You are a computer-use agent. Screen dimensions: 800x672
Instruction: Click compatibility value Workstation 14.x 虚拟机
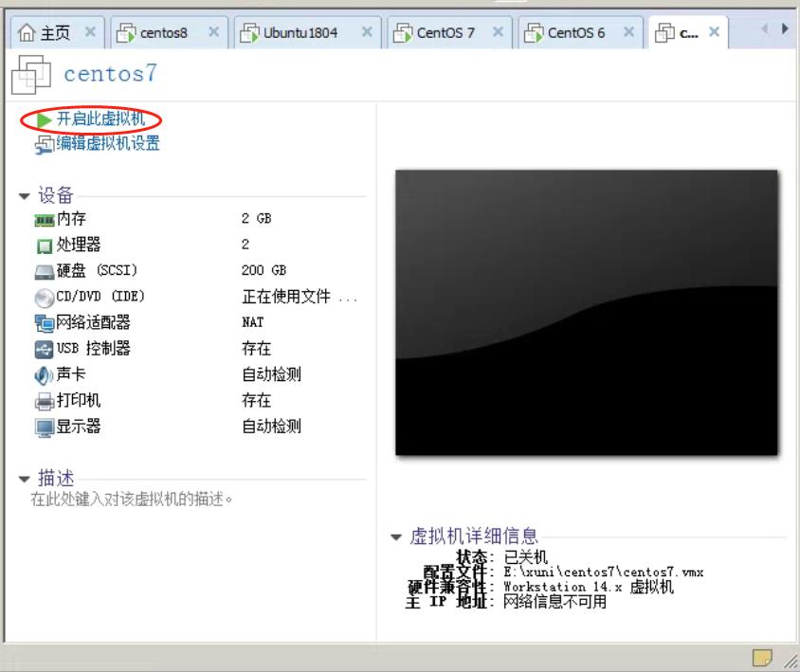pos(589,588)
